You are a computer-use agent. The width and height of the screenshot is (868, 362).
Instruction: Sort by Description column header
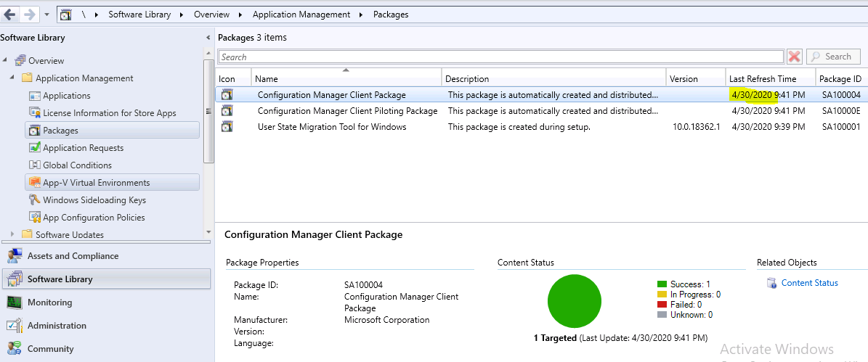click(553, 78)
